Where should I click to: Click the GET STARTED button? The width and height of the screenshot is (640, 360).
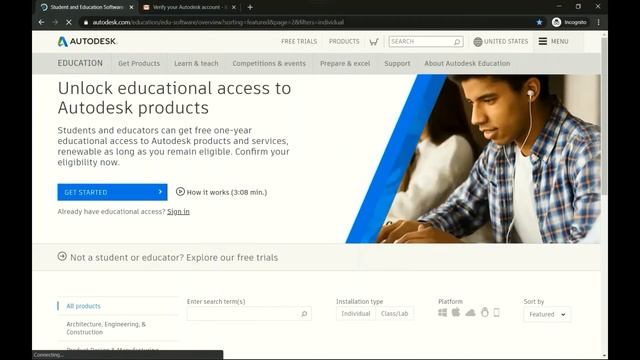(112, 192)
